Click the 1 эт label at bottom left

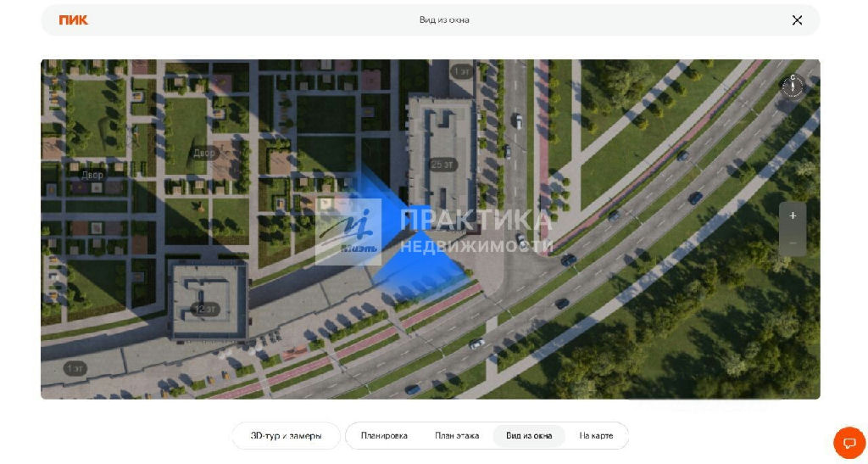coord(75,368)
